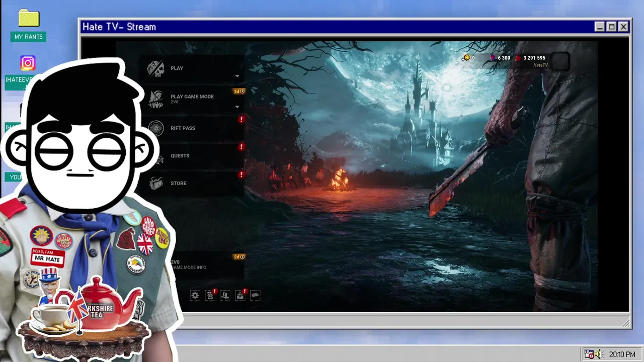This screenshot has height=362, width=644.
Task: Open the inbox envelope icon
Action: [240, 296]
